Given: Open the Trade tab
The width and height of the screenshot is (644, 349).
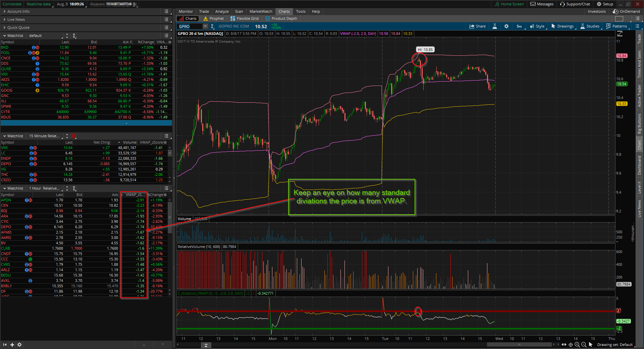Looking at the screenshot, I should [204, 11].
